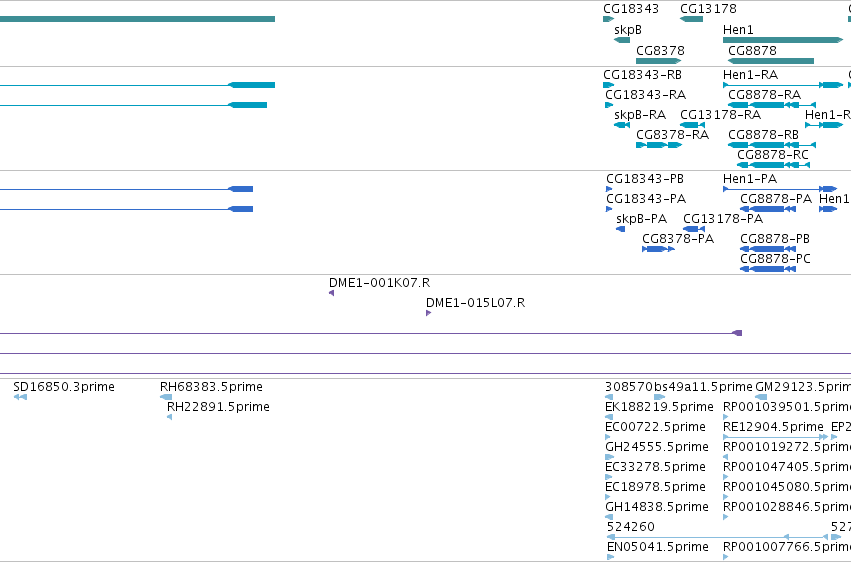Select the RE12904.5prime alignment line glyph
This screenshot has height=562, width=851.
pyautogui.click(x=776, y=437)
